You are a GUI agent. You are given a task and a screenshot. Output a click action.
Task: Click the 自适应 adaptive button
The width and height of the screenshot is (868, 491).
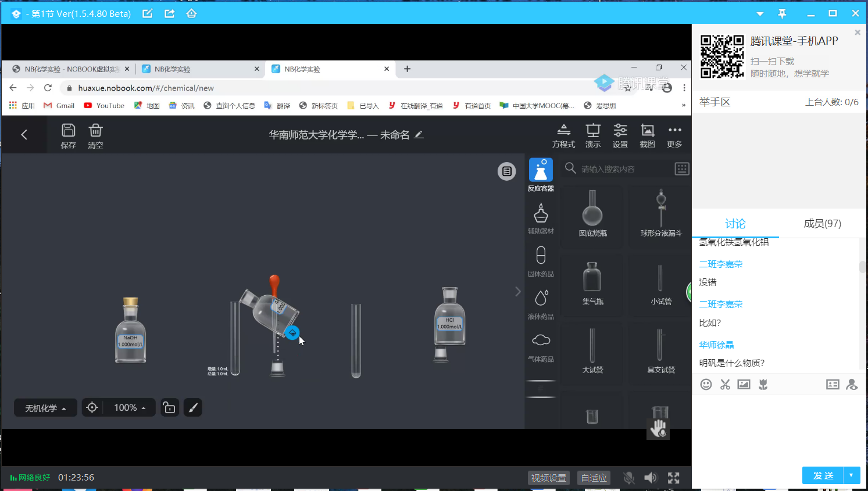click(594, 478)
